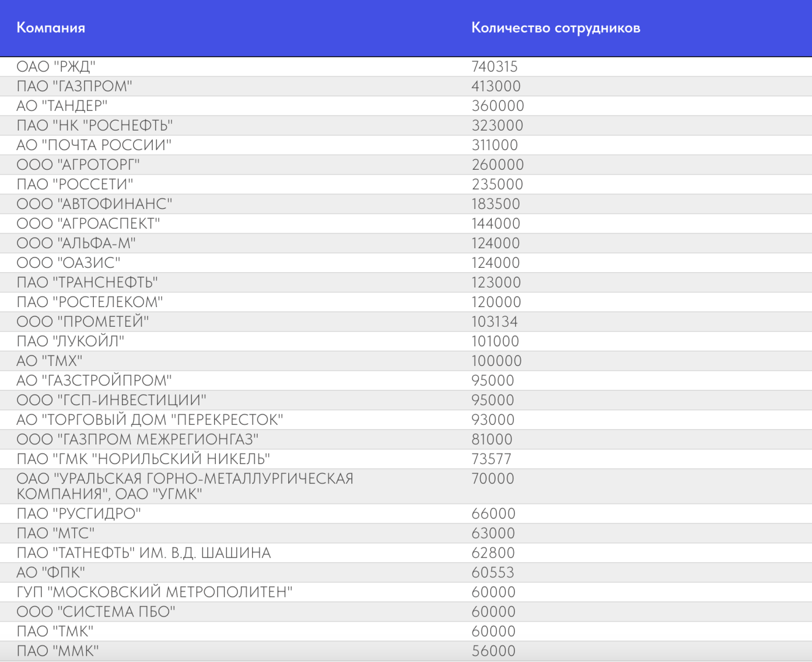Click ПАО "РОСТЕЛЕКОМ" cell
Screen dimensions: 812x662
coord(90,302)
